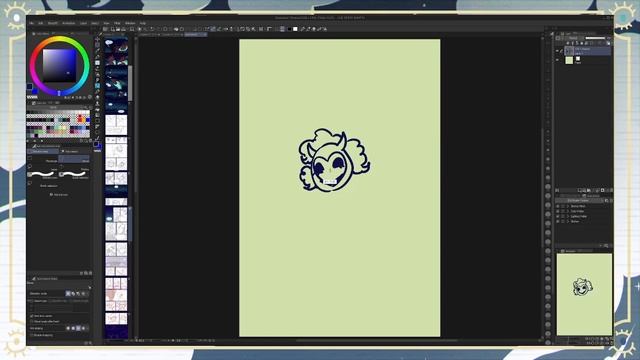Viewport: 640px width, 360px height.
Task: Open the Window menu
Action: point(130,23)
